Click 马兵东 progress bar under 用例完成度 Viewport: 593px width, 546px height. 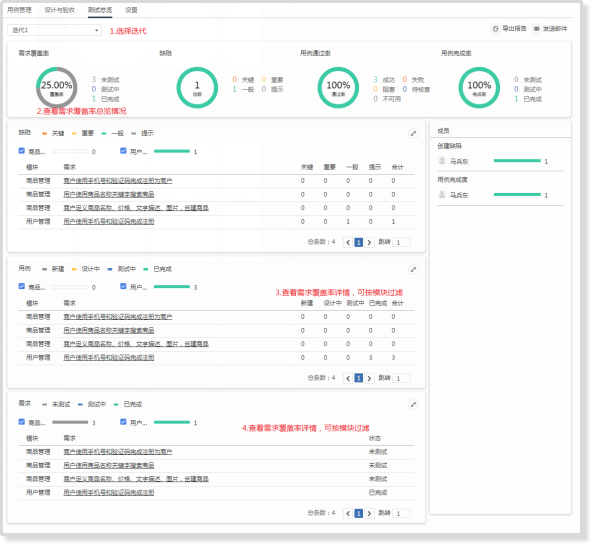pos(517,194)
